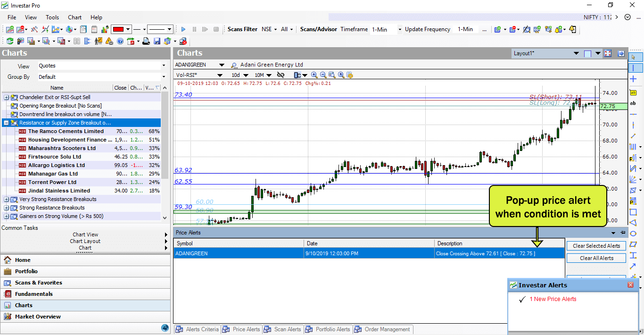This screenshot has height=335, width=644.
Task: Toggle the pin on Price Alerts panel
Action: click(x=622, y=233)
